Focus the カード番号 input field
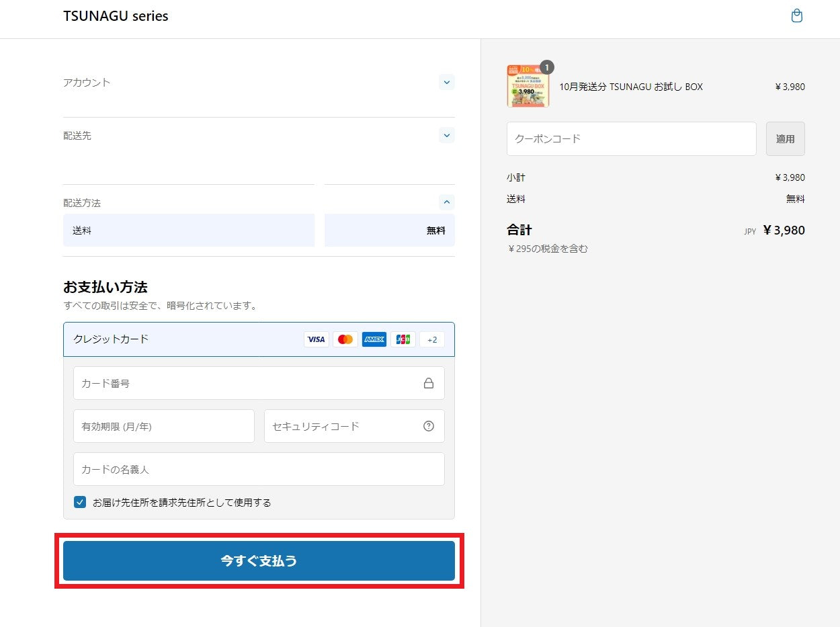Image resolution: width=840 pixels, height=627 pixels. point(259,383)
